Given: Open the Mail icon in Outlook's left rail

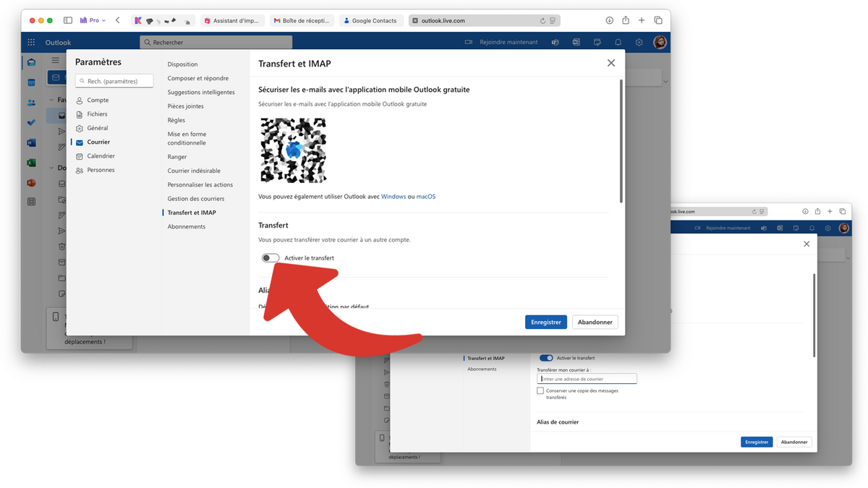Looking at the screenshot, I should pyautogui.click(x=31, y=62).
